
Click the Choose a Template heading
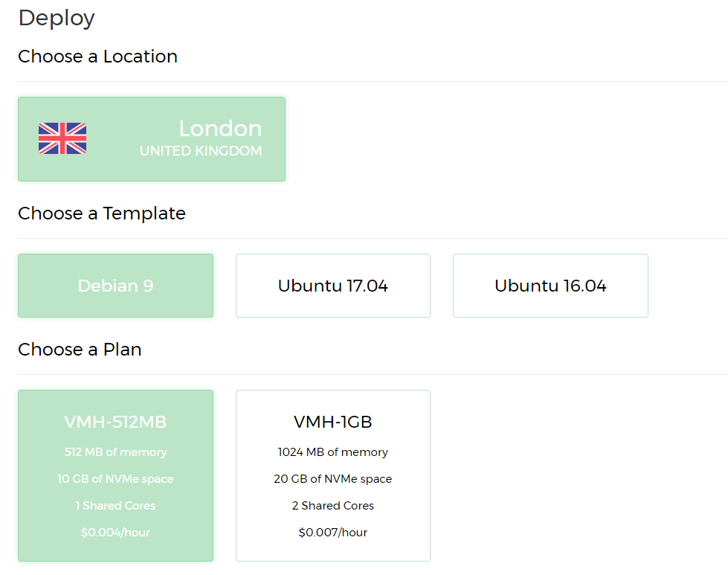pyautogui.click(x=102, y=213)
